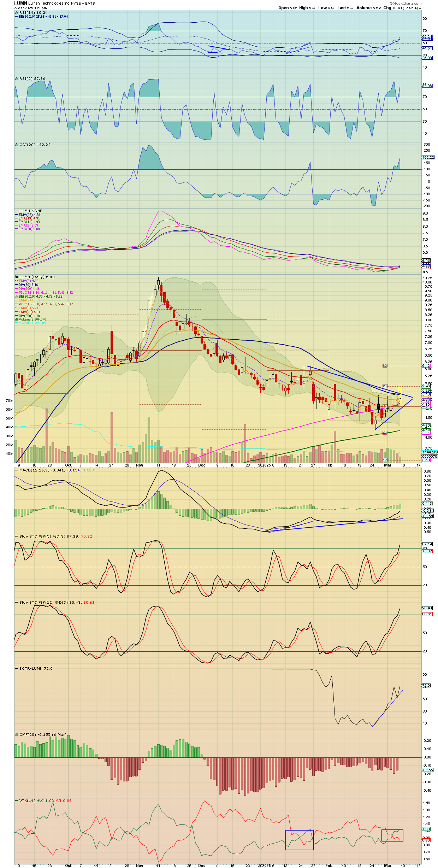The width and height of the screenshot is (438, 868).
Task: Click the Slow STO %K(12) %D(3) label
Action: pyautogui.click(x=57, y=602)
